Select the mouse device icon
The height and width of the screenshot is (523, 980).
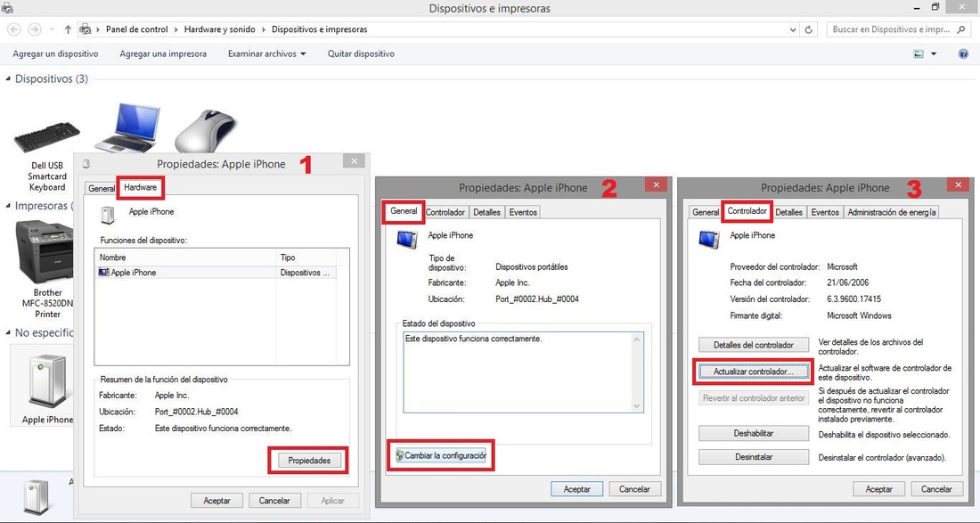(x=205, y=131)
